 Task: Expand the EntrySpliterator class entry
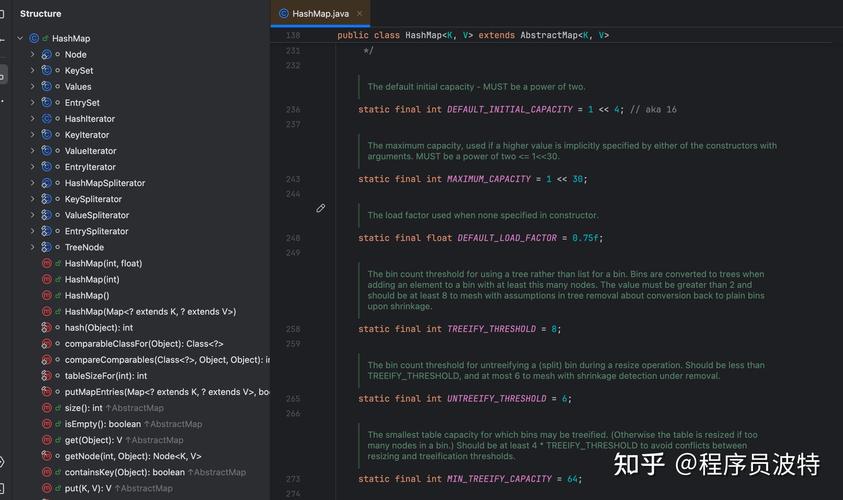32,231
